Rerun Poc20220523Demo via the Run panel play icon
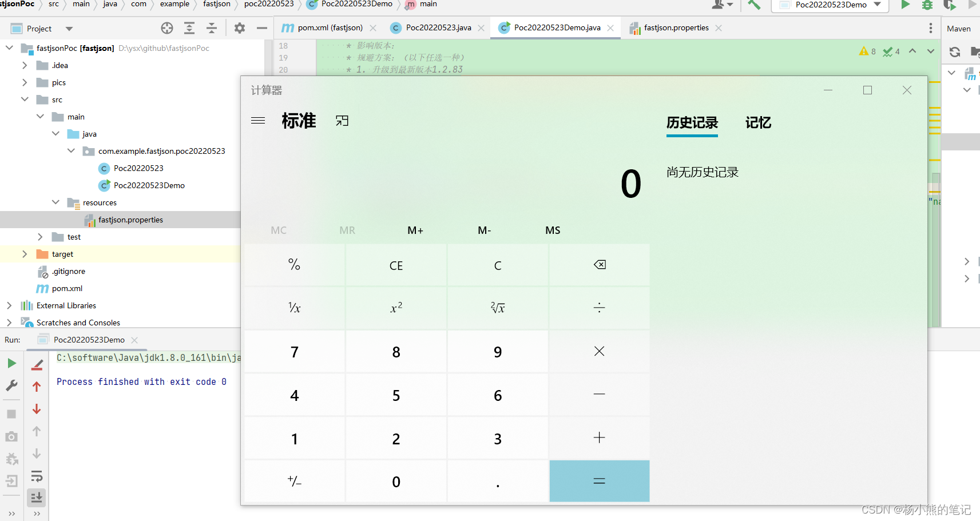980x521 pixels. pos(11,363)
